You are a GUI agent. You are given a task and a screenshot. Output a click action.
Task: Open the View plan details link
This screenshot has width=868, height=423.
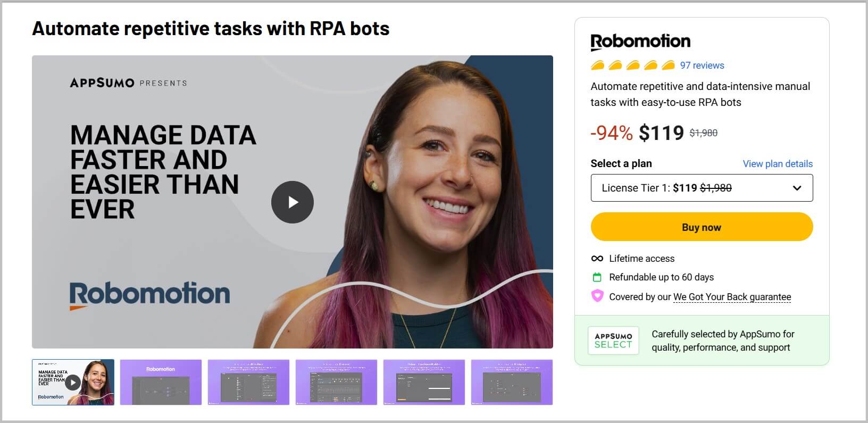click(777, 163)
